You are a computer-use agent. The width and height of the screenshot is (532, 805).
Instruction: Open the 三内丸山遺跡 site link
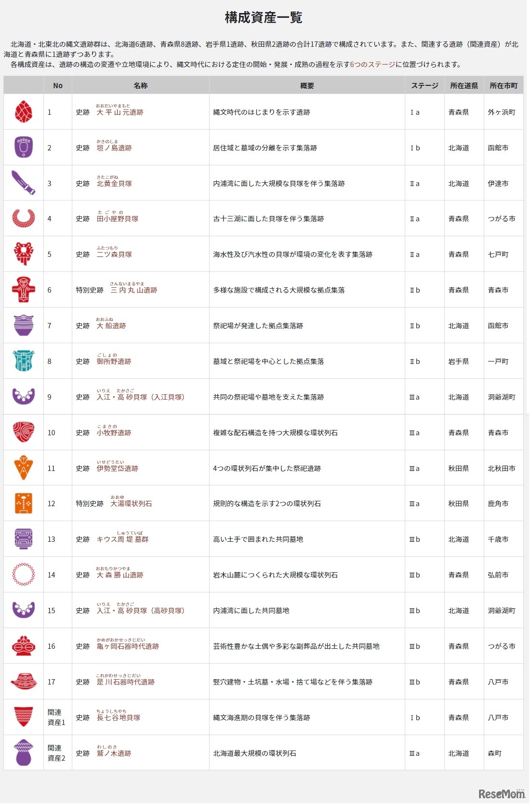point(133,290)
